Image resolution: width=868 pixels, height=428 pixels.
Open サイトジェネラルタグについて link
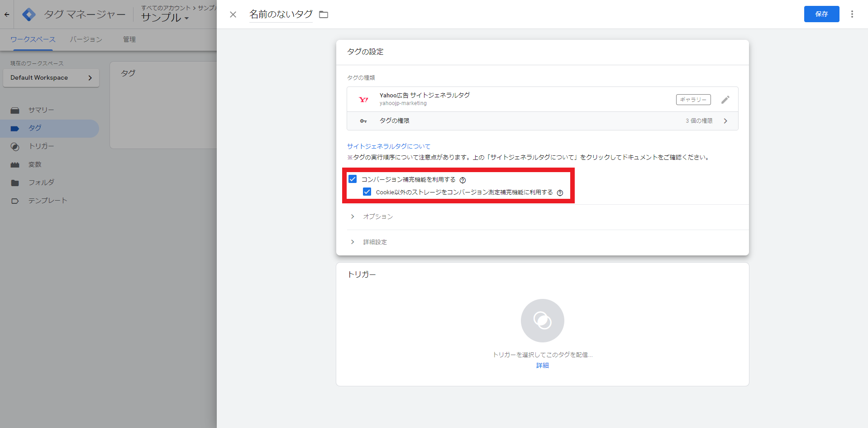click(389, 146)
